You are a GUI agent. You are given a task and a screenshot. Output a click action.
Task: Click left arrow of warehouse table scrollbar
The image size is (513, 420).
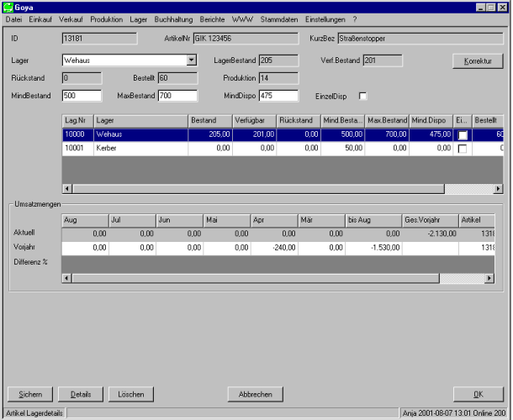pos(67,189)
